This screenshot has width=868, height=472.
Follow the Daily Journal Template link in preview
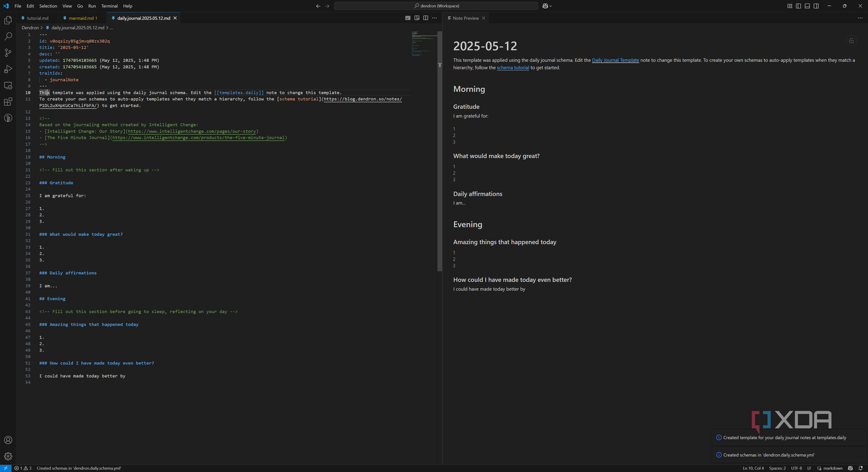click(615, 60)
